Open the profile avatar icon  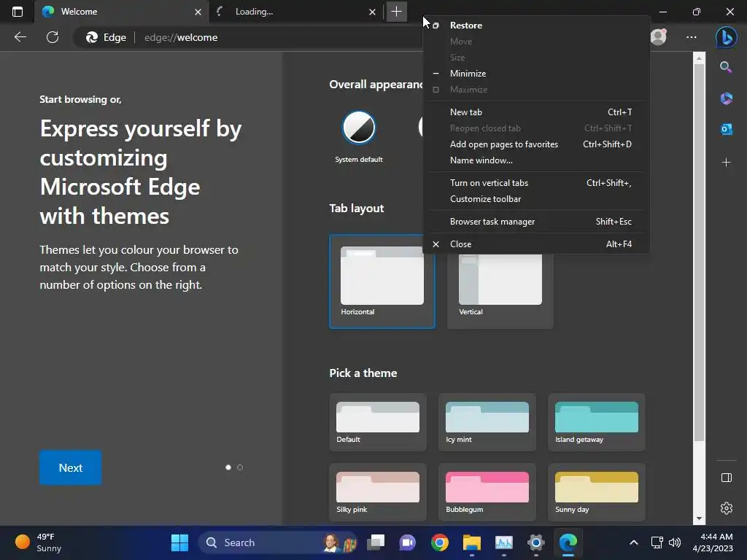(659, 36)
